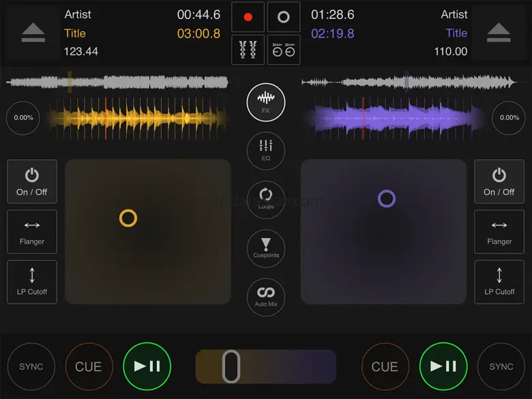Play or pause the right deck

[443, 366]
